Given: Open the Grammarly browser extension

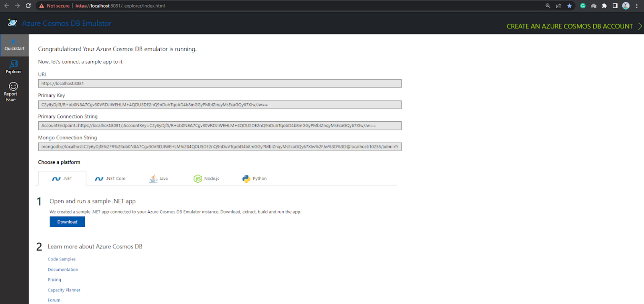Looking at the screenshot, I should (x=583, y=5).
